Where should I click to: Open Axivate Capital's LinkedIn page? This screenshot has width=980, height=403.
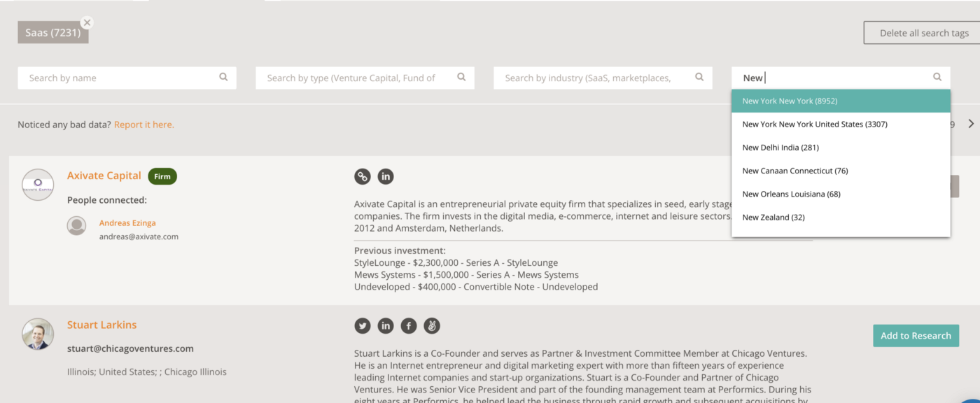point(386,176)
